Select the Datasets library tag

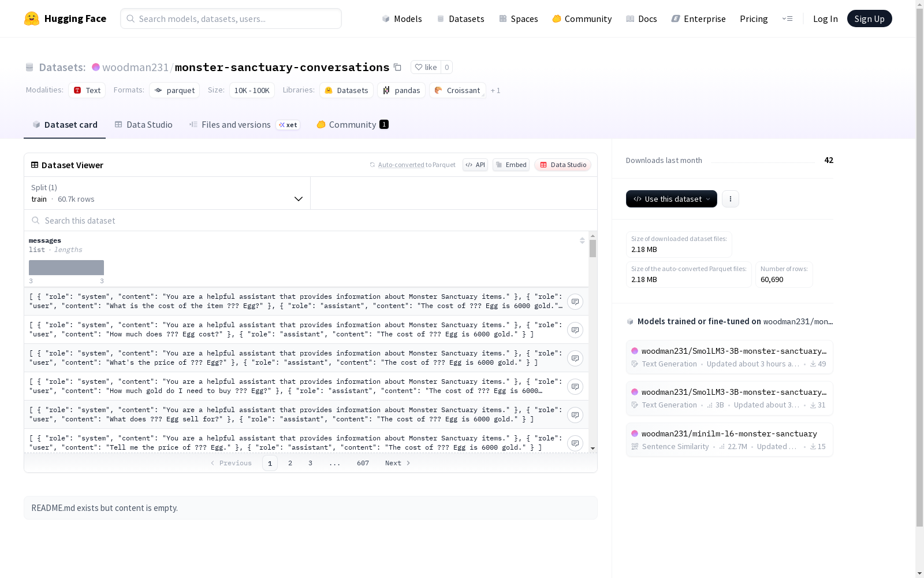(346, 90)
